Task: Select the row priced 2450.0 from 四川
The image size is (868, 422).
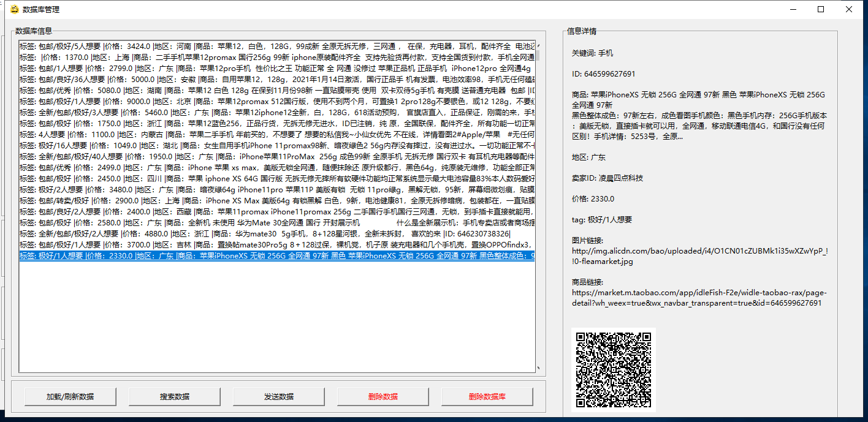Action: click(x=277, y=178)
